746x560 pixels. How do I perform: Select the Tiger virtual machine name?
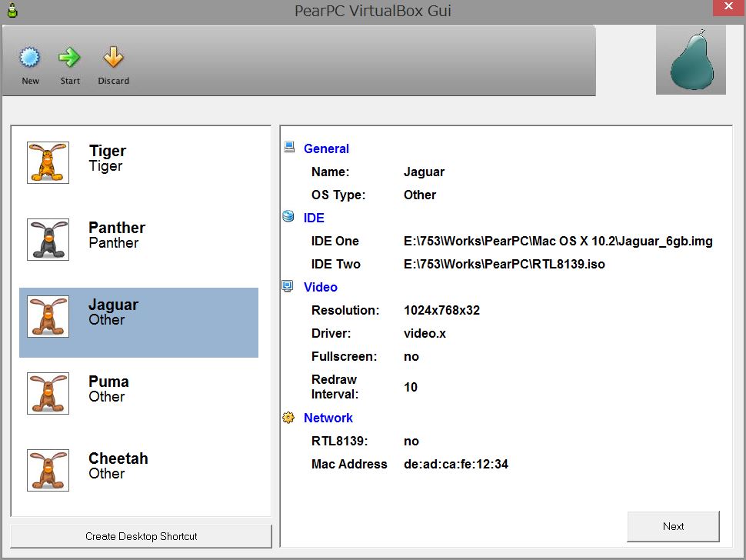click(108, 151)
